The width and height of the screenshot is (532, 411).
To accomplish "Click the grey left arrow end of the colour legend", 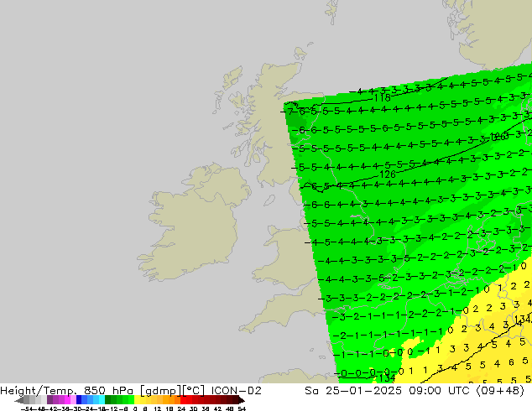I will (18, 400).
